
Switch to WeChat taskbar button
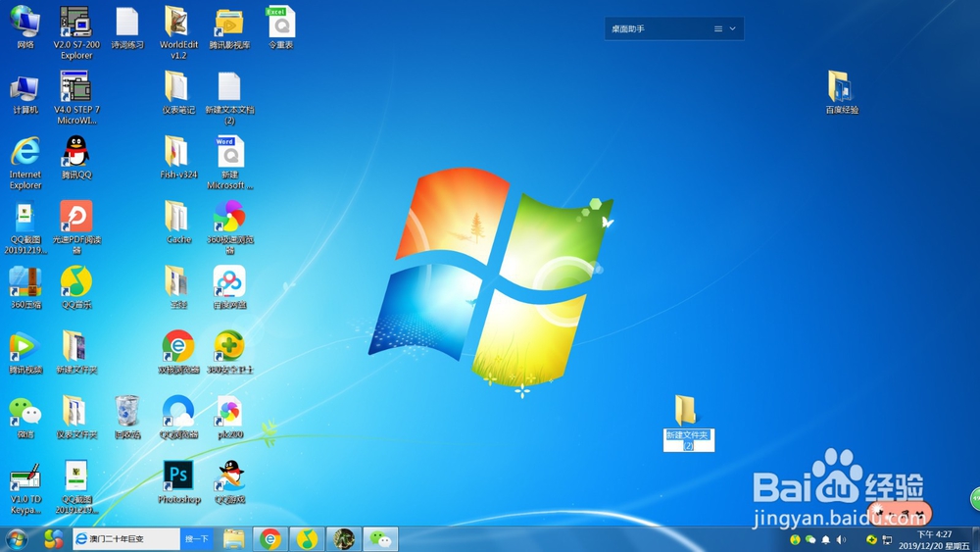tap(380, 539)
